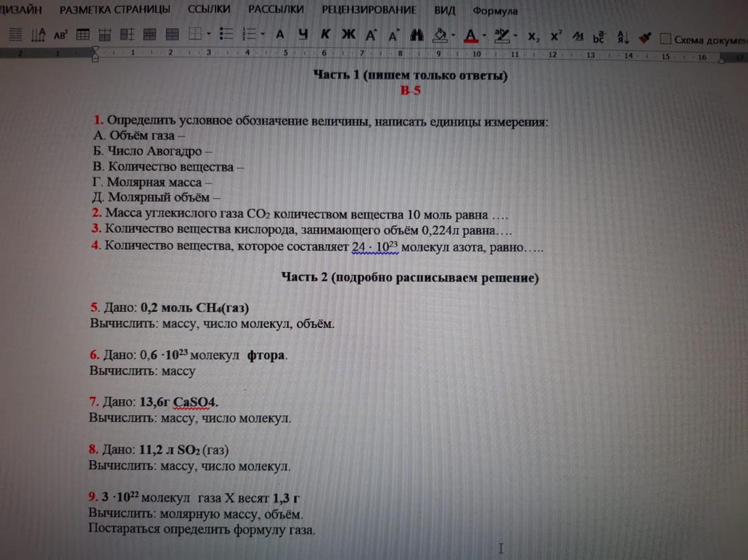Click the left indent marker on ruler
Screen dimensions: 748x560
[x=95, y=54]
